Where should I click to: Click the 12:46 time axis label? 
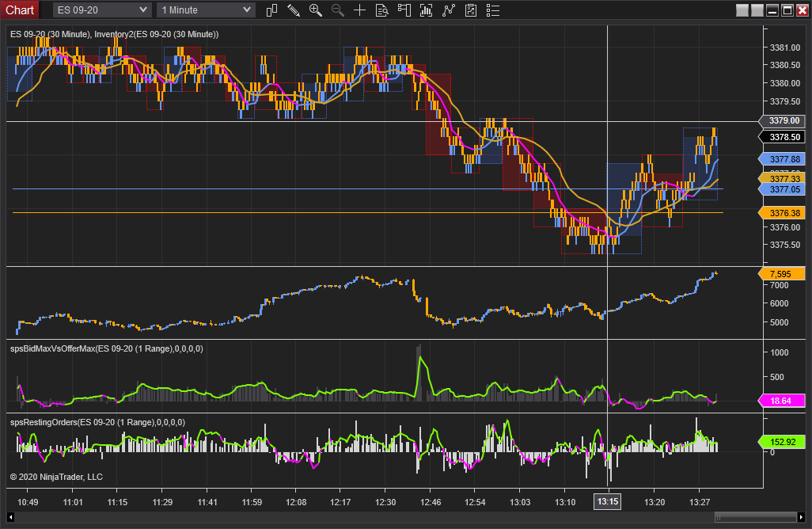click(431, 502)
